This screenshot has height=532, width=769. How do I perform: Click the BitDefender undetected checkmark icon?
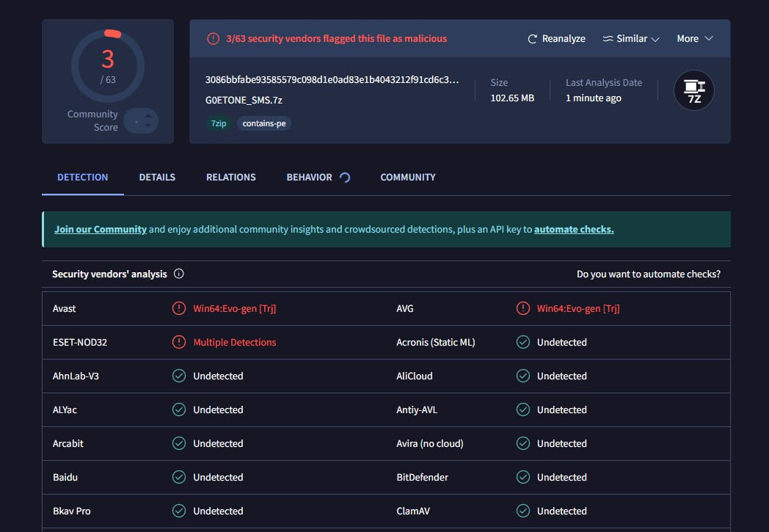pos(522,477)
